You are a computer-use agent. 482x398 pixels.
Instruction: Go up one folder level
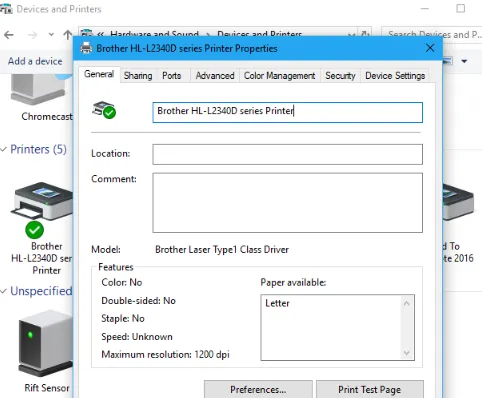tap(68, 35)
